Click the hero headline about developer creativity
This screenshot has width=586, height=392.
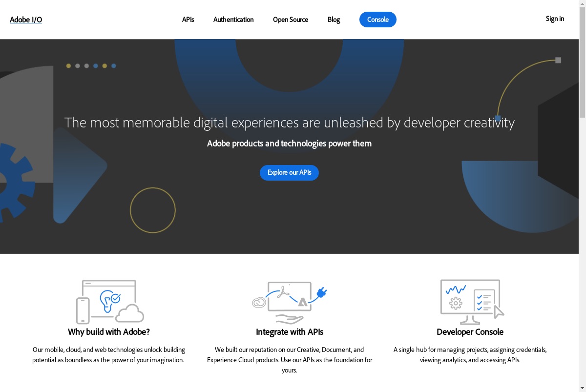[290, 122]
